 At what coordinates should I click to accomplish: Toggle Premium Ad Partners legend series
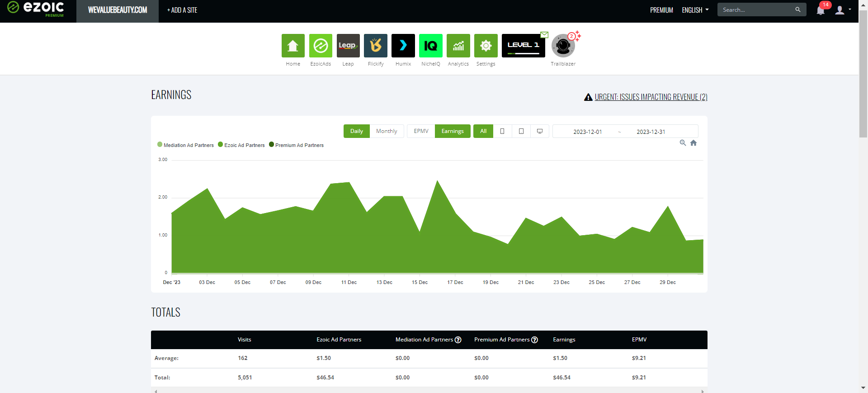click(296, 145)
